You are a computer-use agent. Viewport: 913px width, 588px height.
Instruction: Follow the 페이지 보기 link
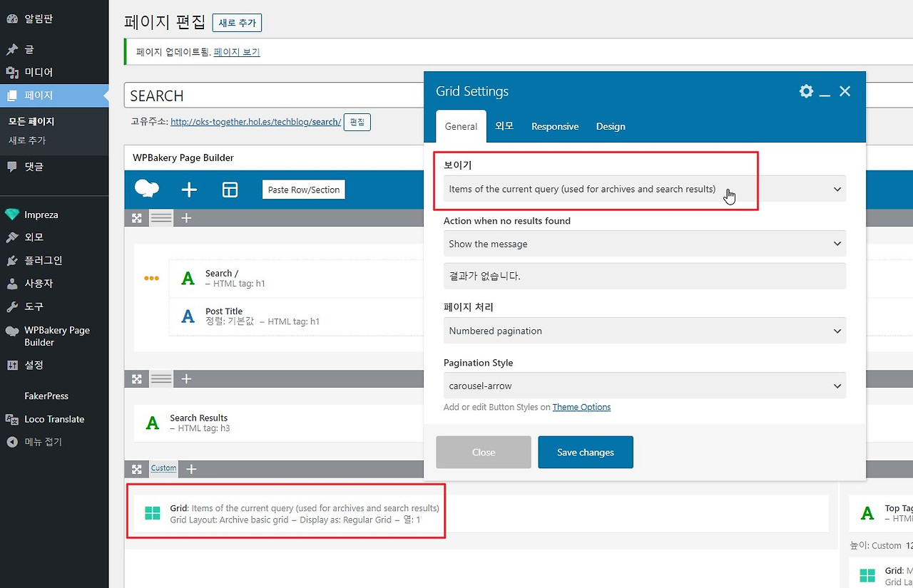(237, 52)
